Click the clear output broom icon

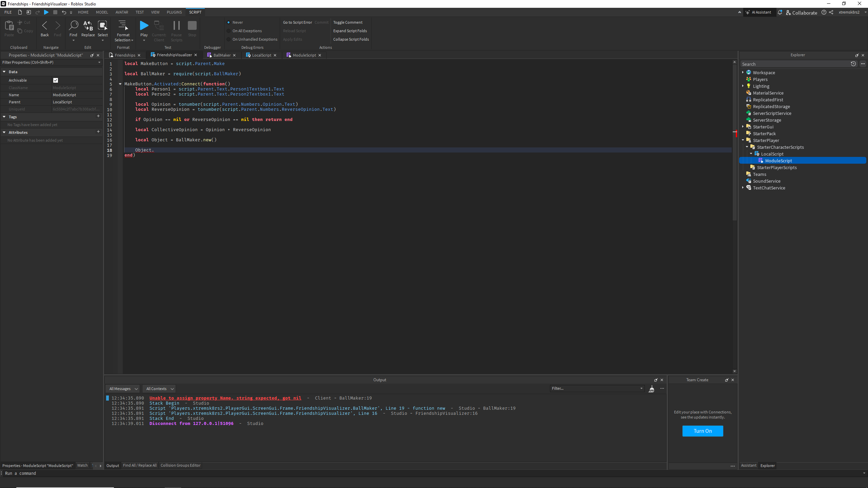click(651, 389)
